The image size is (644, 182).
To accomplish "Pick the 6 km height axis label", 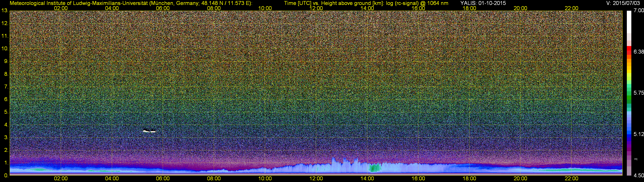I will (6, 100).
